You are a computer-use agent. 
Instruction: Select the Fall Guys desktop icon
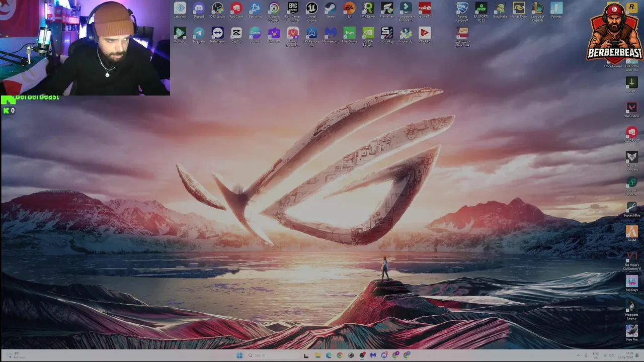(631, 284)
